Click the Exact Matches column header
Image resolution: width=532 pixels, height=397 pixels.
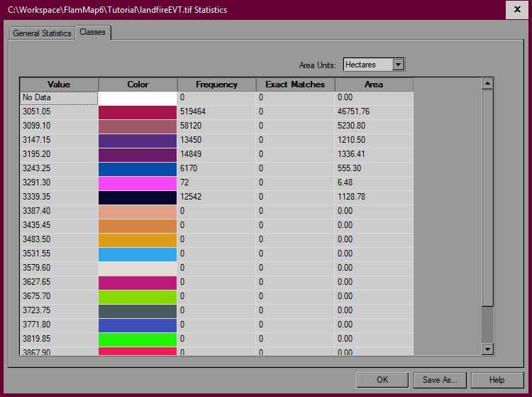[x=295, y=85]
